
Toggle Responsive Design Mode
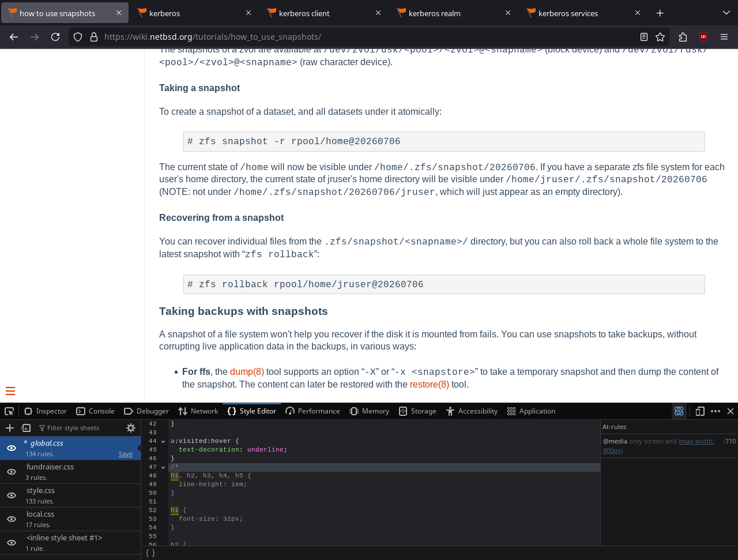click(x=700, y=411)
